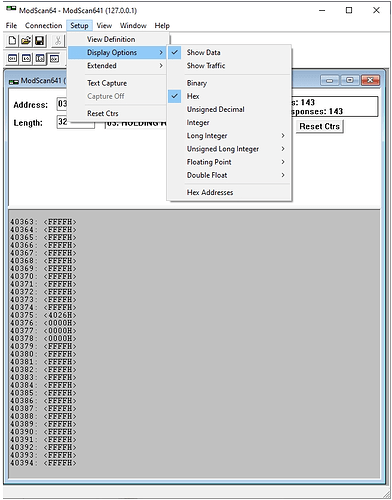Restore the ModScan641 child window
The height and width of the screenshot is (500, 392).
coord(350,80)
